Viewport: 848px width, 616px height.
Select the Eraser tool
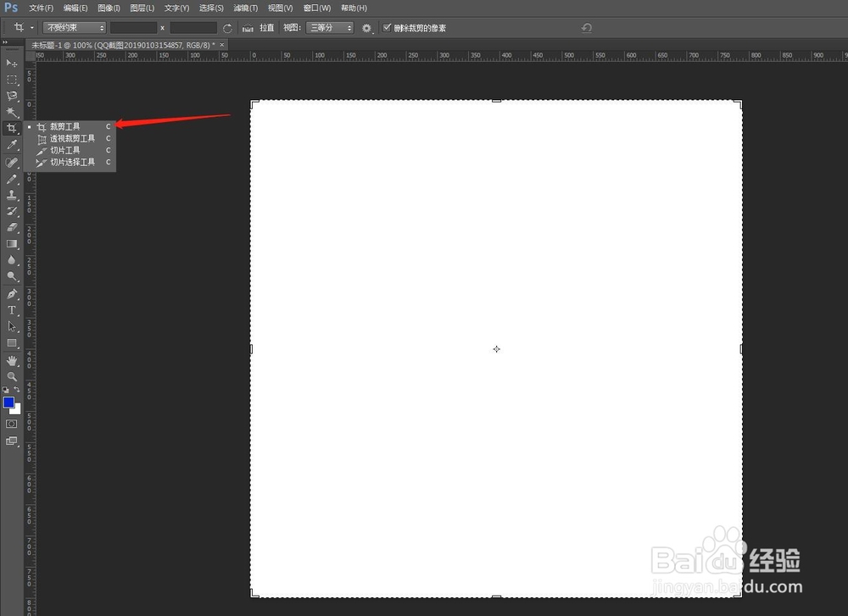[12, 227]
